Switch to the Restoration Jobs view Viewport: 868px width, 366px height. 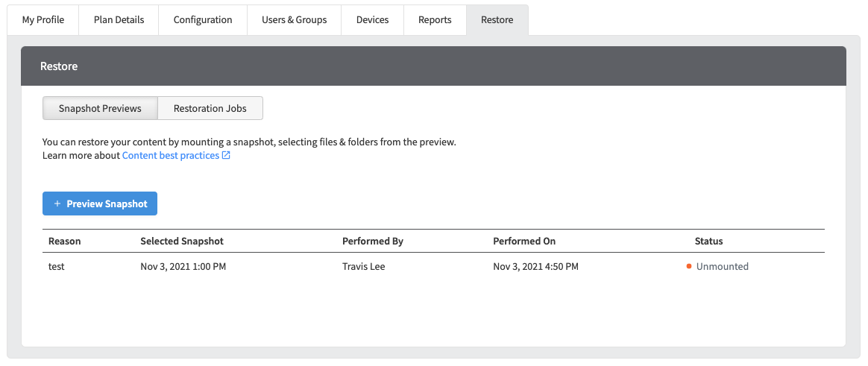click(x=210, y=108)
